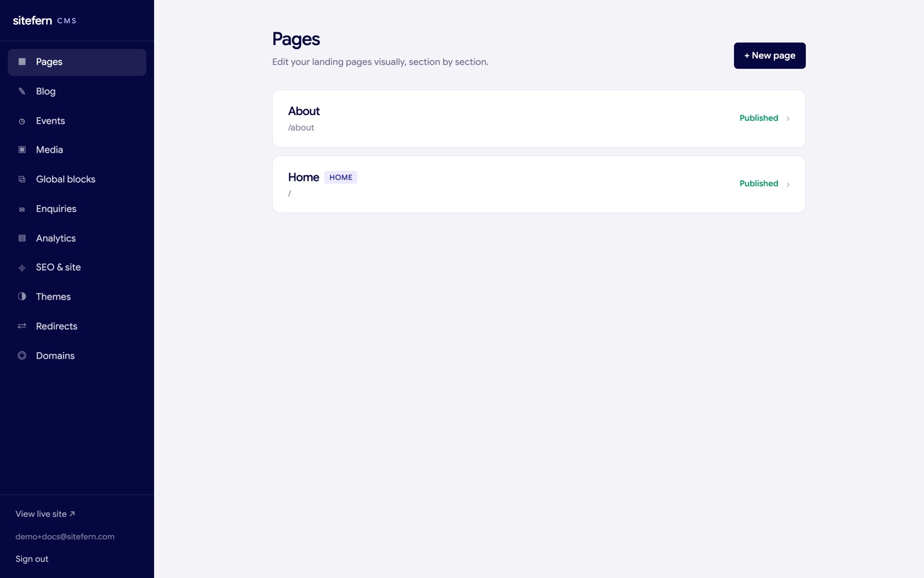Click the Themes half-circle icon
Screen dimensions: 924x578
pos(22,297)
